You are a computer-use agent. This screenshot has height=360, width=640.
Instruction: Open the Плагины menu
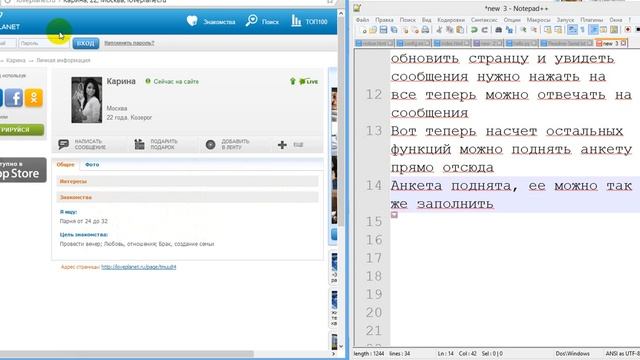click(591, 20)
